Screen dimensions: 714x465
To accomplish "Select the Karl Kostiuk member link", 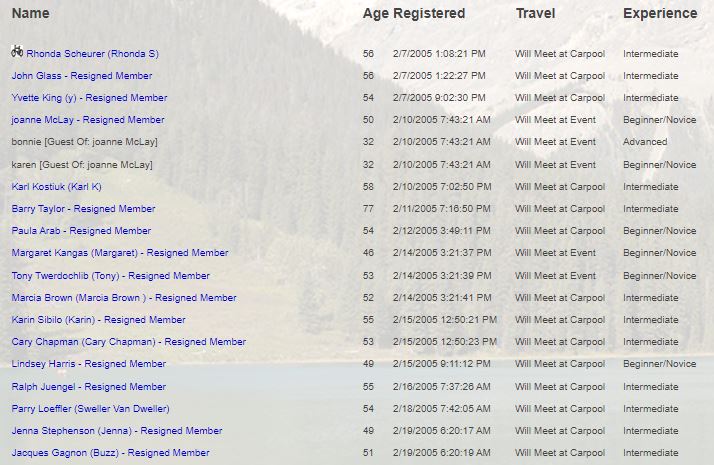I will [x=57, y=187].
